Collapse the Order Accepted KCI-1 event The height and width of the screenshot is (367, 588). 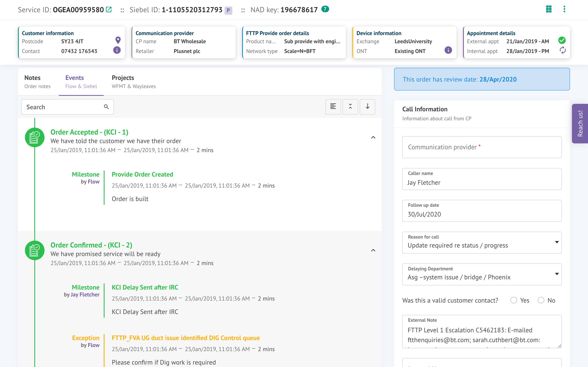(x=373, y=137)
